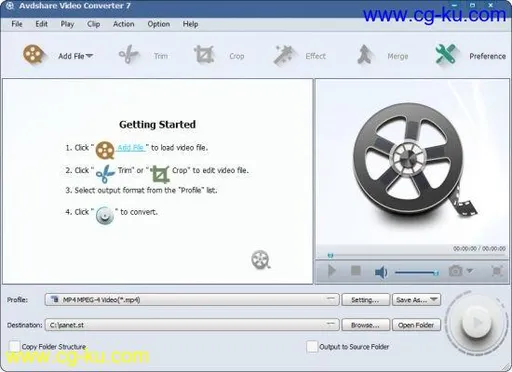Open Preference wrench and screwdriver icon
512x372 pixels.
pyautogui.click(x=446, y=54)
